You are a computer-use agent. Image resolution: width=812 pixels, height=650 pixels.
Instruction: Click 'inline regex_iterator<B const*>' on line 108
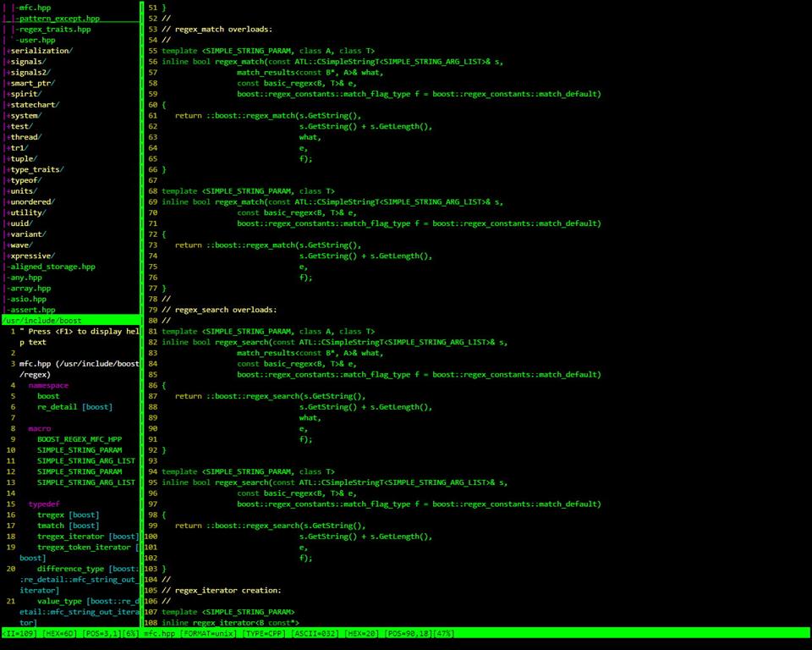230,623
